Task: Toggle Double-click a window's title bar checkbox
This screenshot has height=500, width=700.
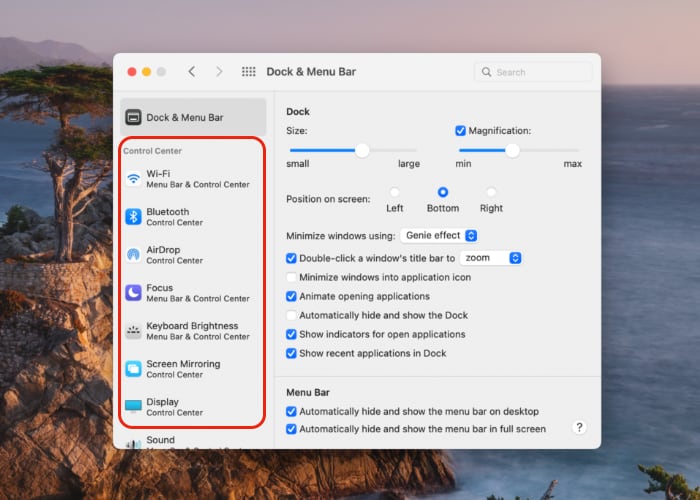Action: pyautogui.click(x=291, y=258)
